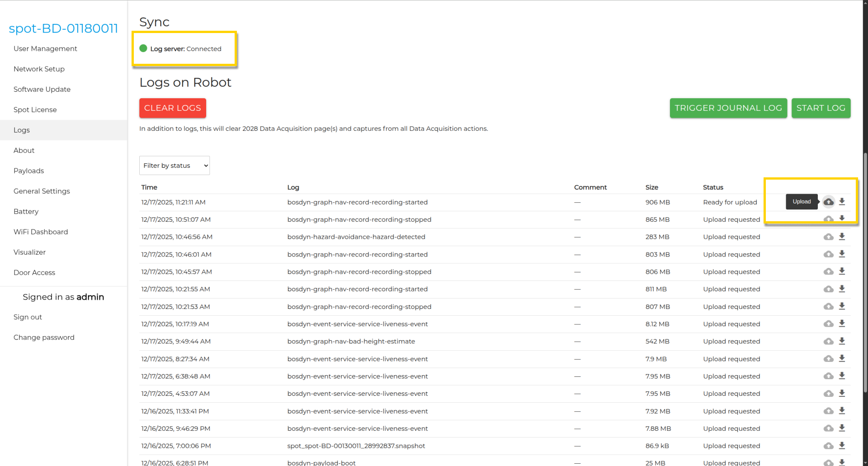Click the 906 MB size value
Screen dimensions: 868x466
pyautogui.click(x=658, y=202)
